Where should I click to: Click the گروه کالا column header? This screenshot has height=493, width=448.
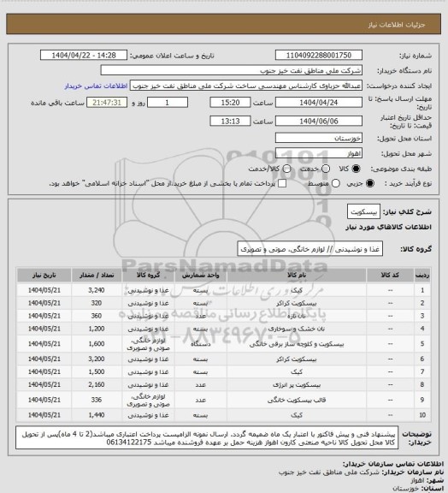tap(148, 275)
